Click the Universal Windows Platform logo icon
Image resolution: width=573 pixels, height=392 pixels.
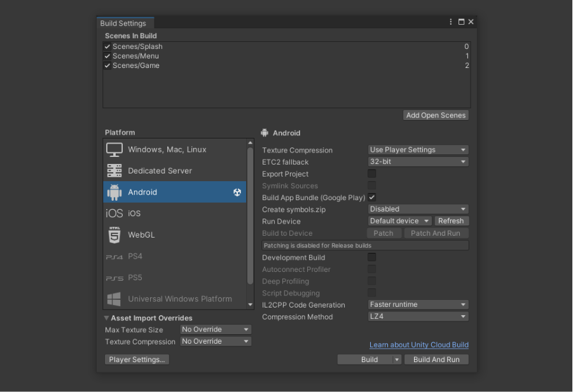(x=114, y=299)
